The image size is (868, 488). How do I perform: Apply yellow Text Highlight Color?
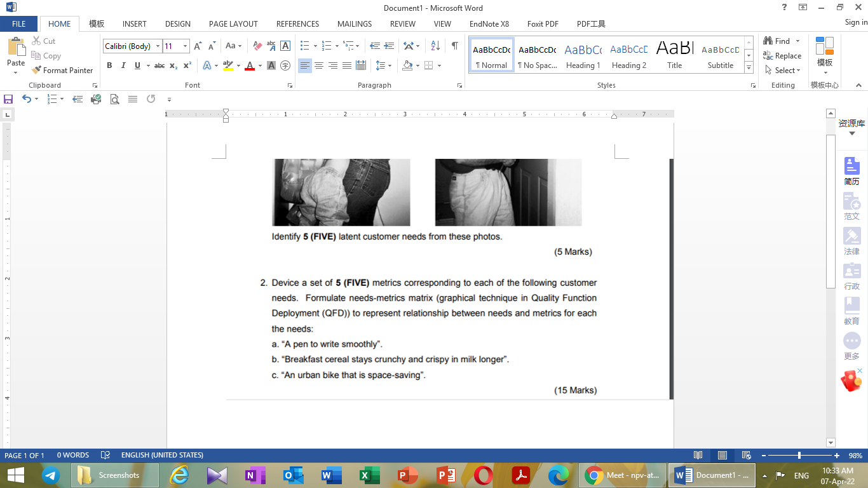click(229, 65)
